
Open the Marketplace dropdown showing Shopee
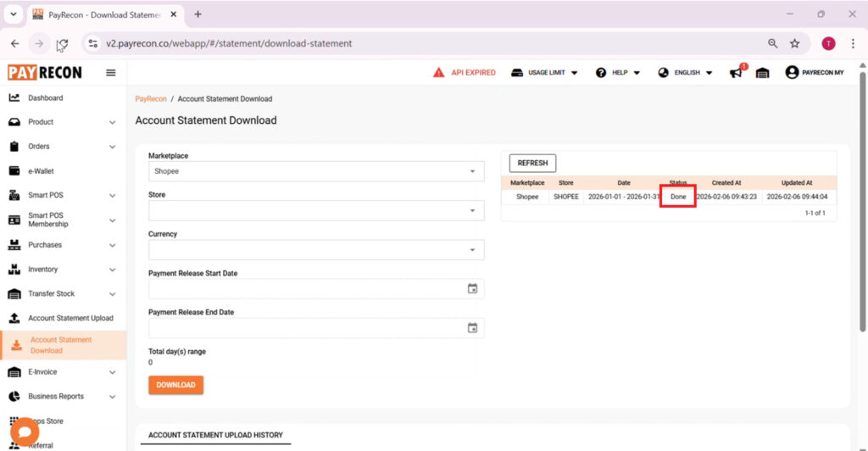click(316, 171)
